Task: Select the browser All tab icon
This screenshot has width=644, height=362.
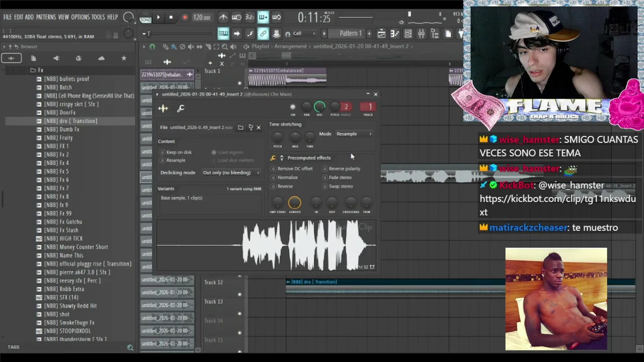Action: (x=11, y=58)
